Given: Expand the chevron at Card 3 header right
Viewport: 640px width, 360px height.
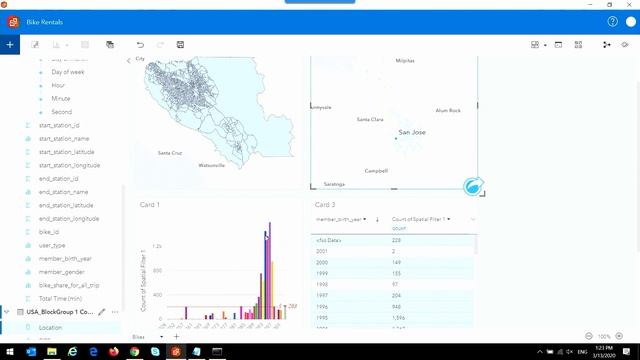Looking at the screenshot, I should pyautogui.click(x=473, y=219).
